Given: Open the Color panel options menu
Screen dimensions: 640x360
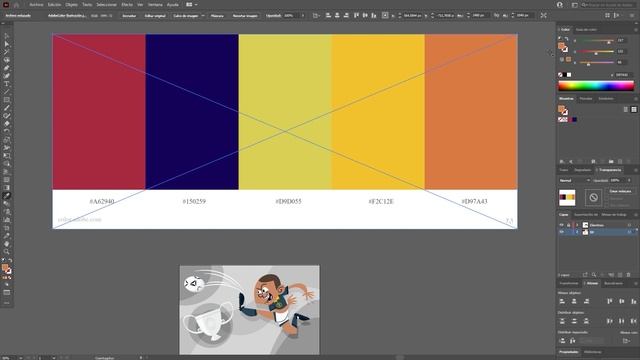Looking at the screenshot, I should pos(636,29).
